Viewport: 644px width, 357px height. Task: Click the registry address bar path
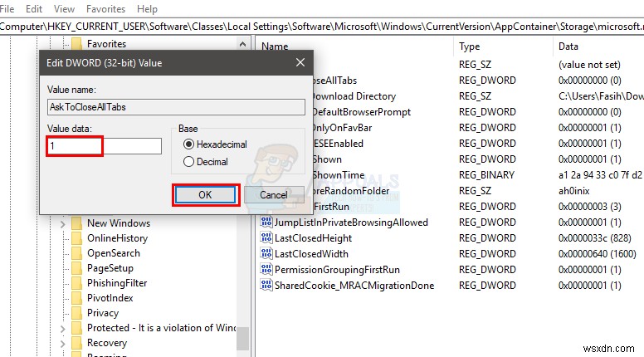[x=322, y=27]
